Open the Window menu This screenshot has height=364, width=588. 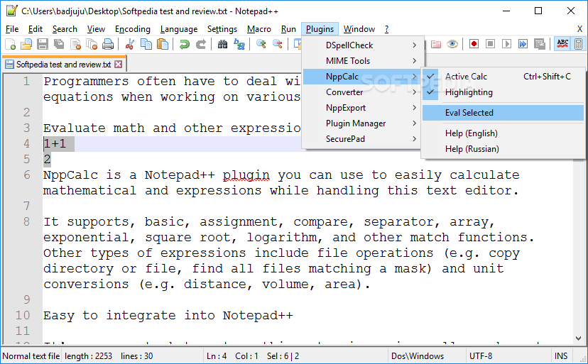[359, 29]
